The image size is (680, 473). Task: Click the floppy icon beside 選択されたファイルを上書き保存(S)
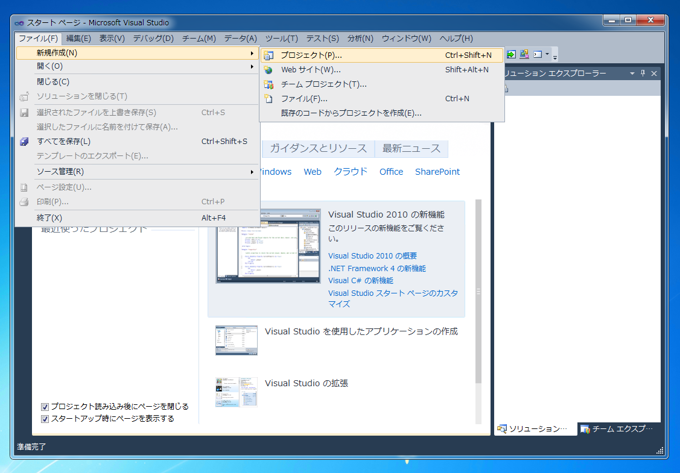[24, 113]
